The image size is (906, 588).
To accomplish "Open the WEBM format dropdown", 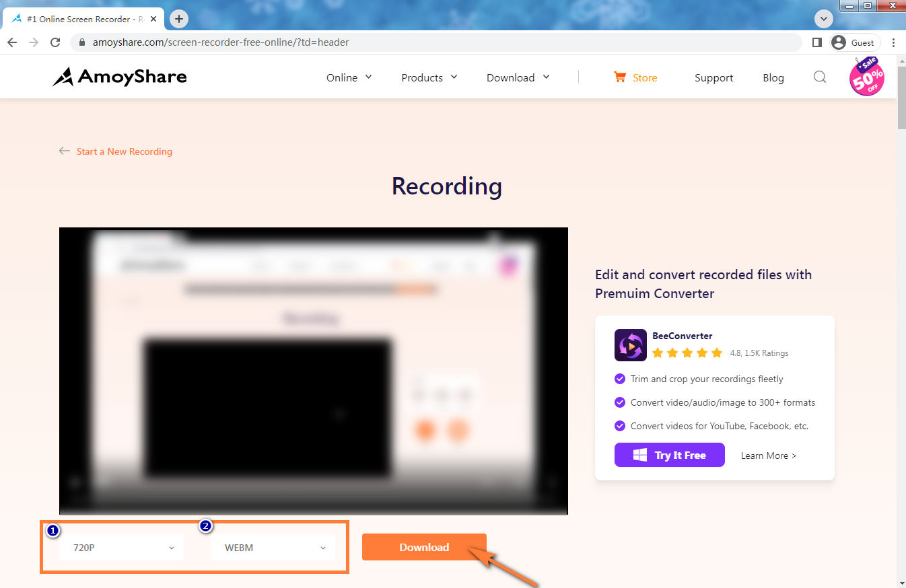I will (273, 548).
